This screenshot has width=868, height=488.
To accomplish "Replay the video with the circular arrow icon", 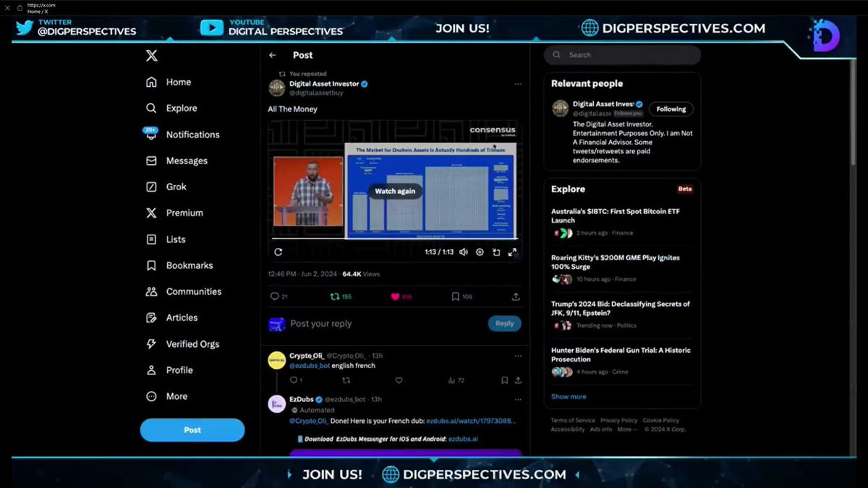I will click(278, 252).
